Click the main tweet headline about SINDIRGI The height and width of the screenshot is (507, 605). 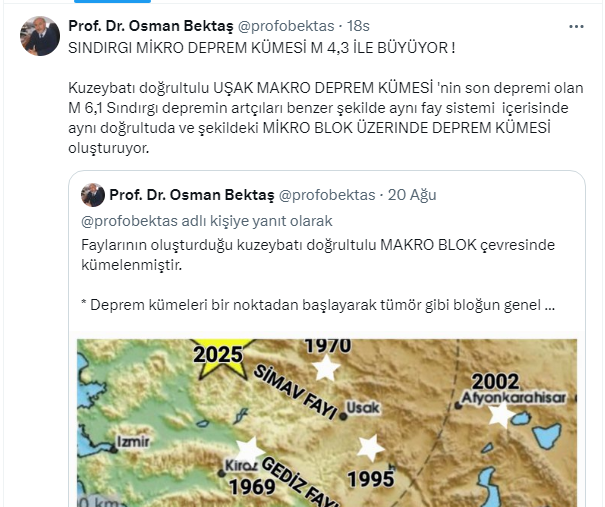262,48
